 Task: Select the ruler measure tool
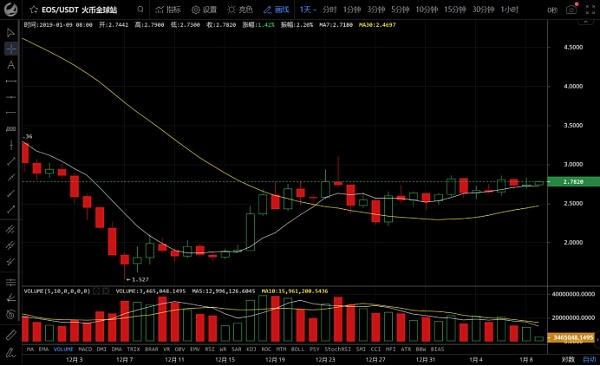click(11, 335)
